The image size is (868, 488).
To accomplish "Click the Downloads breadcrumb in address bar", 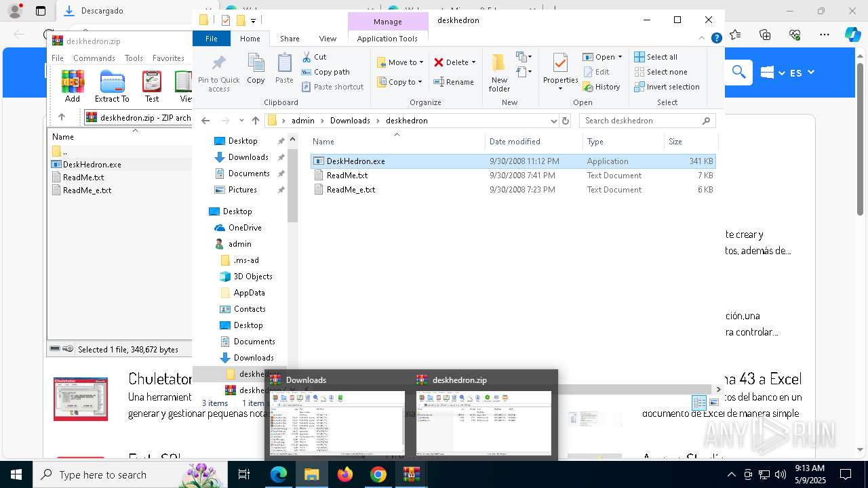I will coord(350,121).
